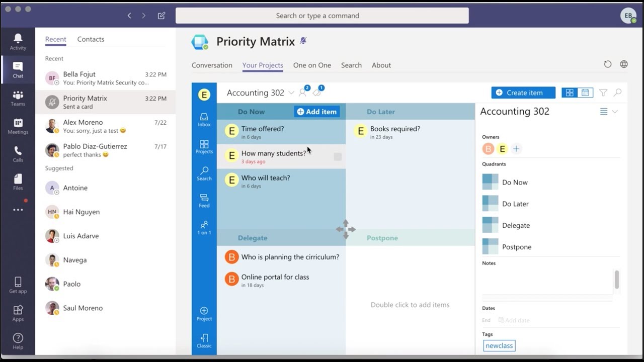Open suggested contact Hai Nguyen
Screen dimensions: 644x362
pos(106,212)
